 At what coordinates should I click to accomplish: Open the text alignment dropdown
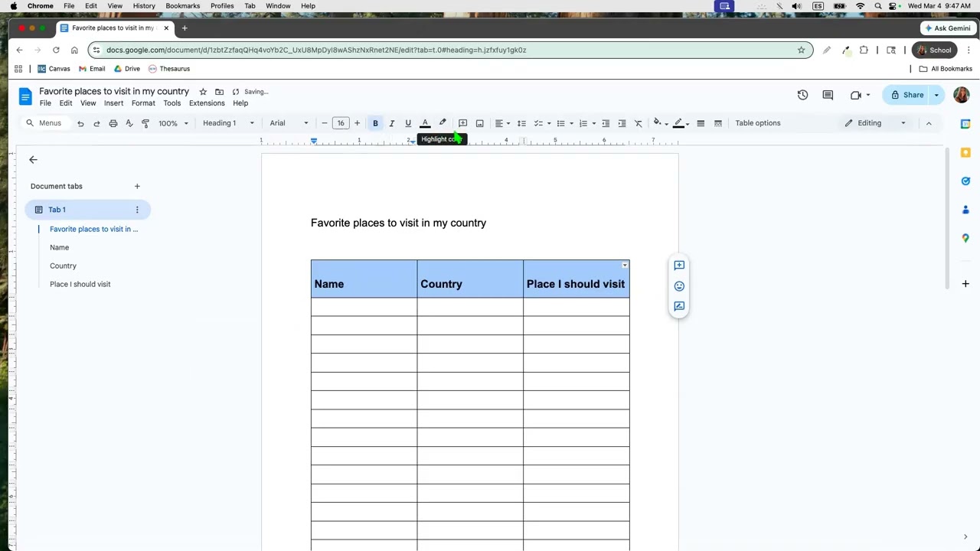click(501, 123)
